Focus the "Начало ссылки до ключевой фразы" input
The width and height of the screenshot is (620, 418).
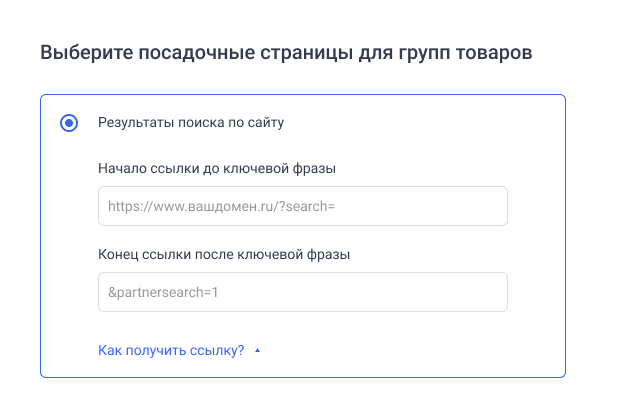point(303,206)
